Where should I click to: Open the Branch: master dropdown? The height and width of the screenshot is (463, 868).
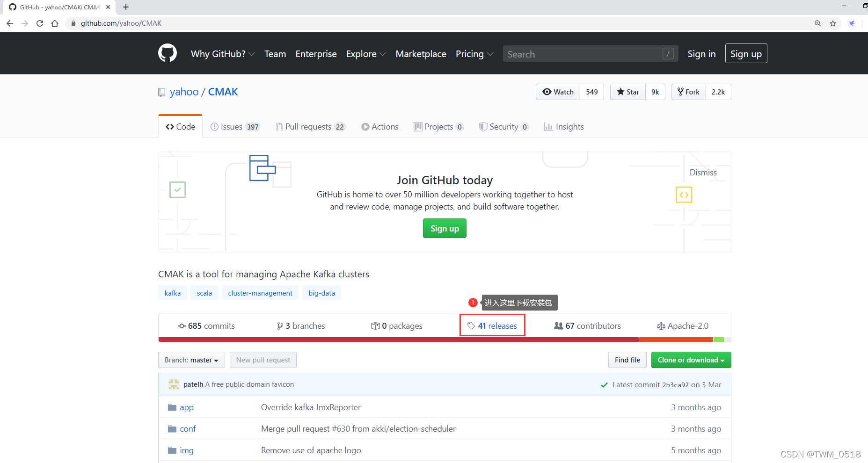click(191, 360)
